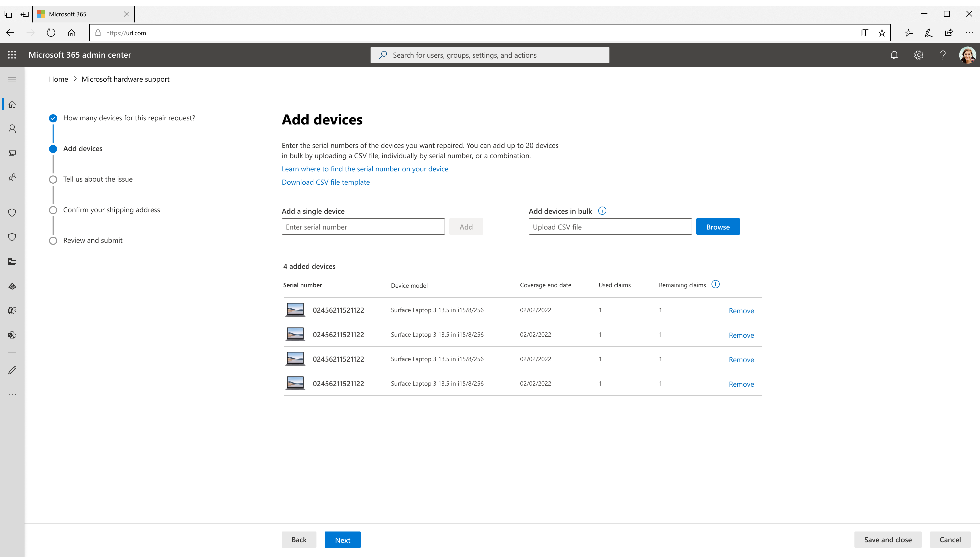Open the reports chart sidebar icon

pyautogui.click(x=12, y=262)
